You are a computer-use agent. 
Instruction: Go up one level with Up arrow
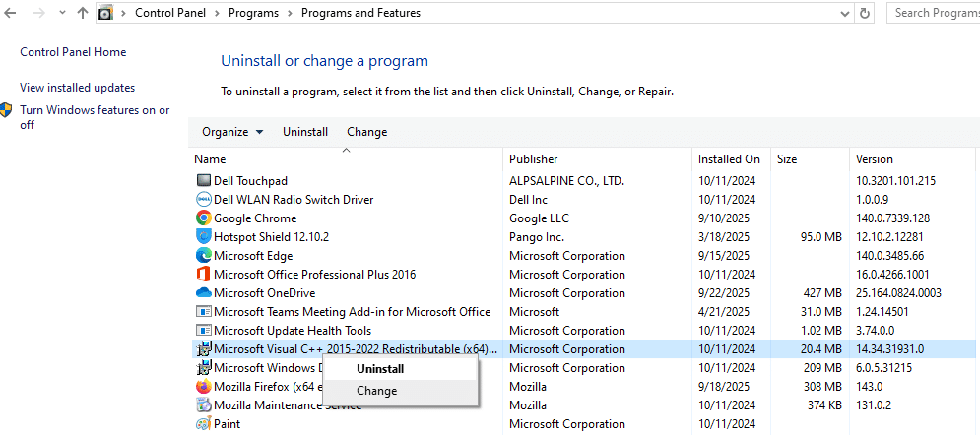82,13
